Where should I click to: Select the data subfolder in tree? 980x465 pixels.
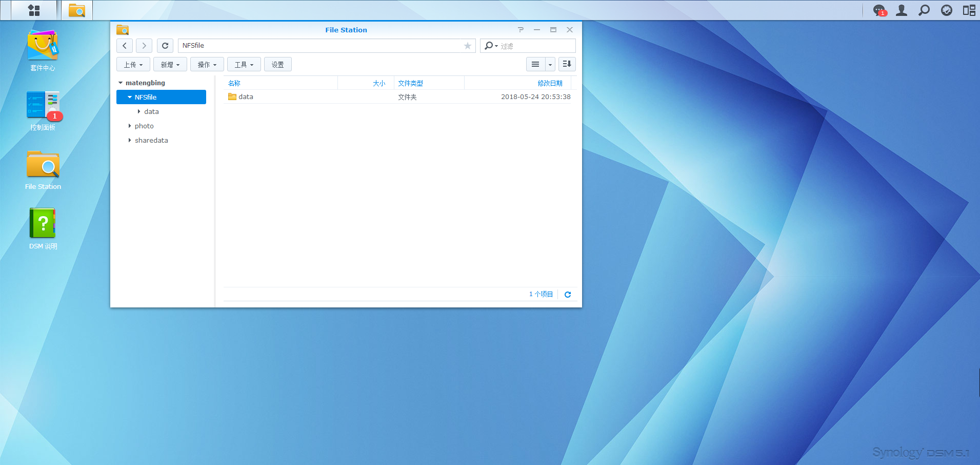[x=151, y=111]
